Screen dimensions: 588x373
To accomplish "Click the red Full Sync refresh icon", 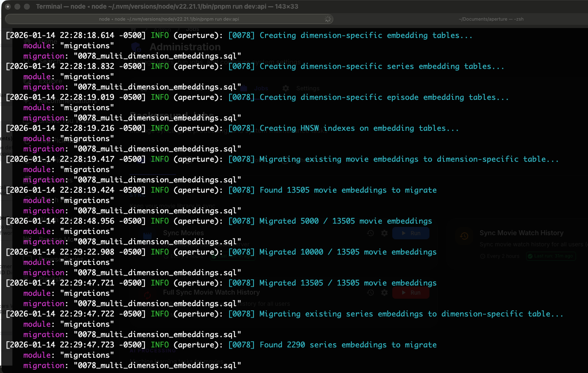I will pos(147,295).
